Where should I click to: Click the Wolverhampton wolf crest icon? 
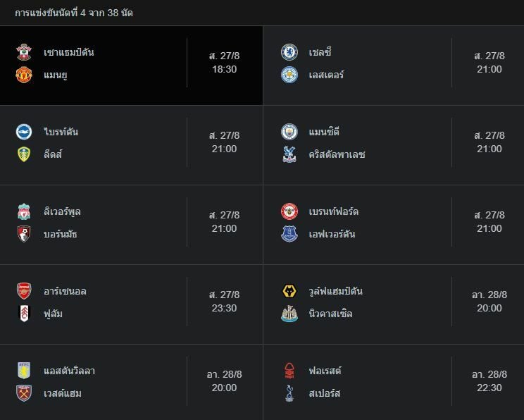289,291
